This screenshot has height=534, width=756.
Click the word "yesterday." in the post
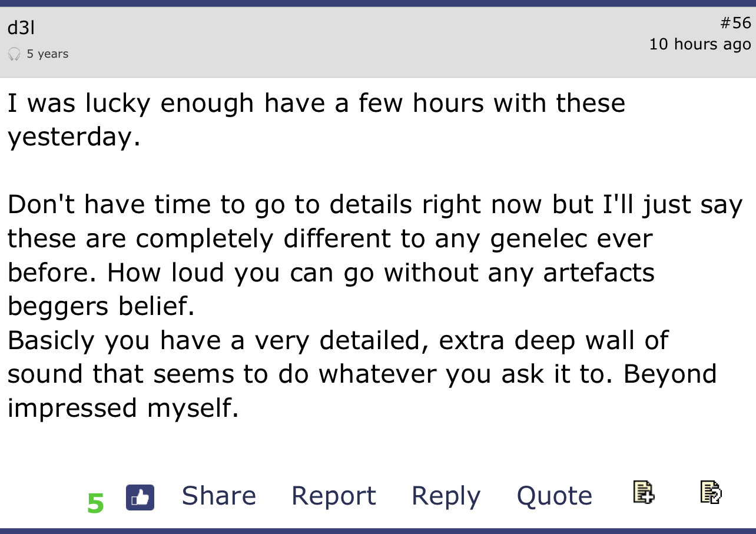coord(74,137)
